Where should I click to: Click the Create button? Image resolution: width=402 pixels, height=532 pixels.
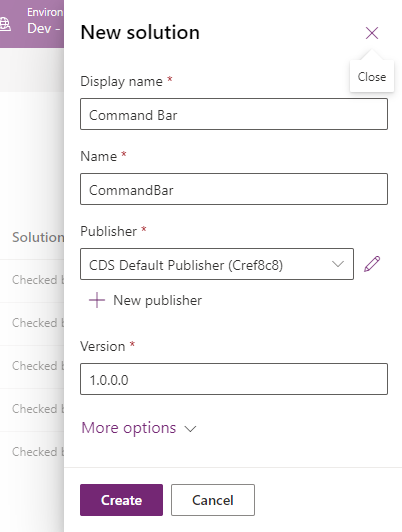(x=121, y=500)
